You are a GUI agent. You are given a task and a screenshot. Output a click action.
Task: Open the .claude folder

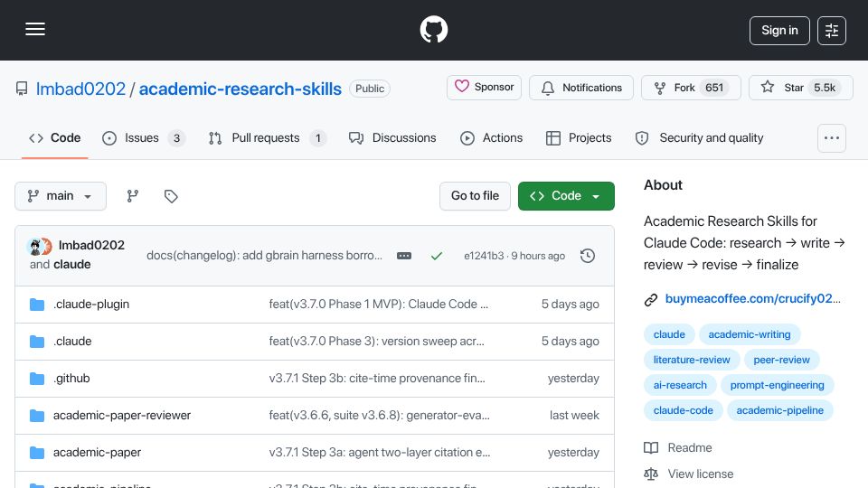point(72,342)
